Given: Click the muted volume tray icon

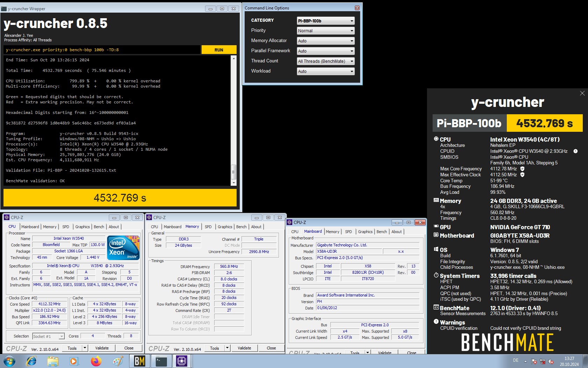Looking at the screenshot, I should coord(551,361).
